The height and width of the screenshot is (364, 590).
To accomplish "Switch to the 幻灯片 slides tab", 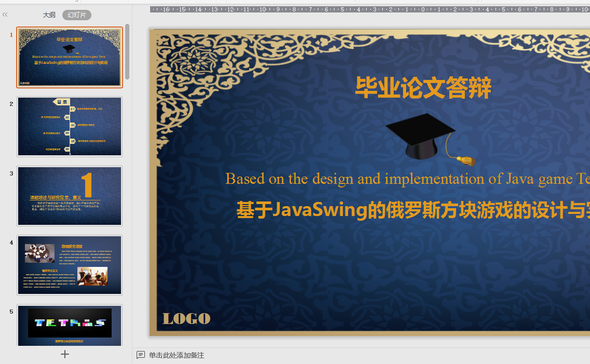I will pos(77,15).
